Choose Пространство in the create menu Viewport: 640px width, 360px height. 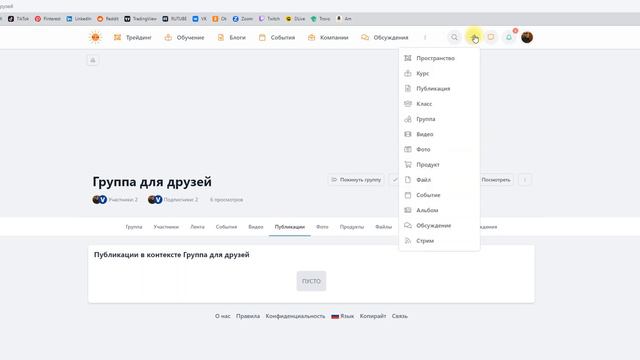[439, 58]
